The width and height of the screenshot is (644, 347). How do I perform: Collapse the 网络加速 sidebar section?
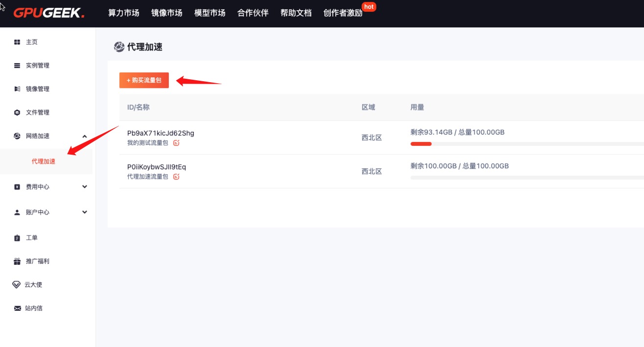(85, 136)
